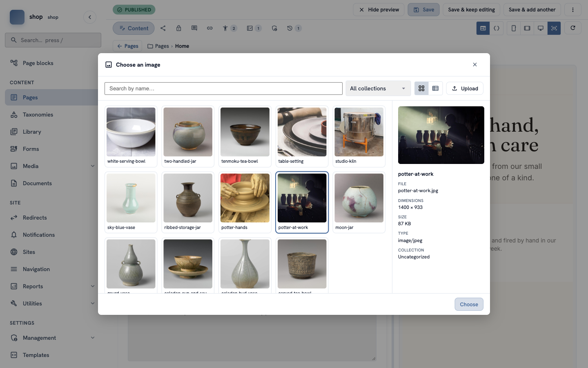The image size is (588, 368).
Task: Select the mobile phone preview size
Action: pyautogui.click(x=514, y=28)
